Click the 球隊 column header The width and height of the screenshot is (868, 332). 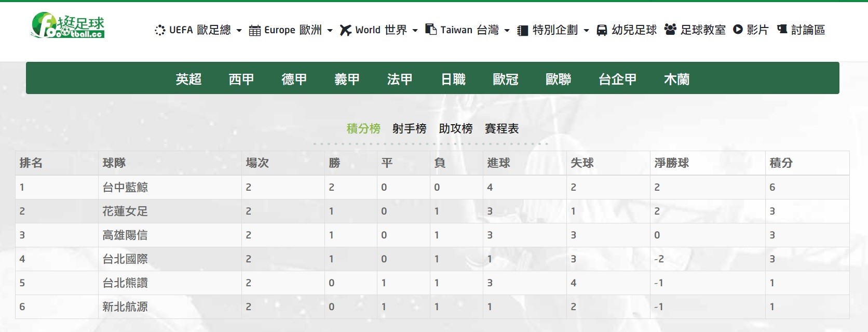tap(114, 163)
